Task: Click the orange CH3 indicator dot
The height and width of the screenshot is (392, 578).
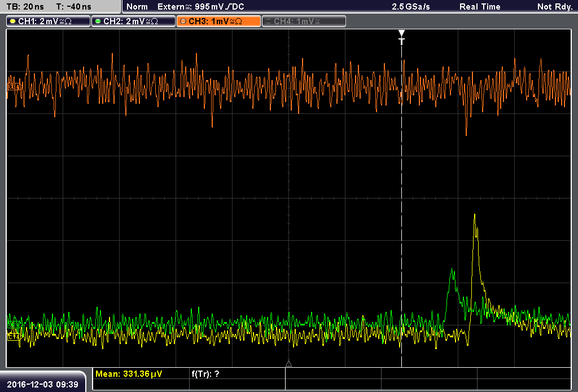Action: click(183, 21)
